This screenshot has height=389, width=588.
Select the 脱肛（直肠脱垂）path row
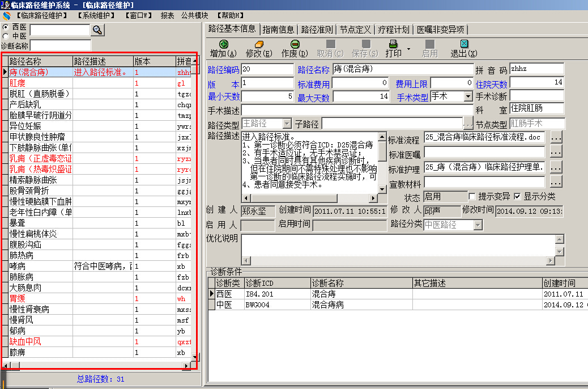[100, 94]
